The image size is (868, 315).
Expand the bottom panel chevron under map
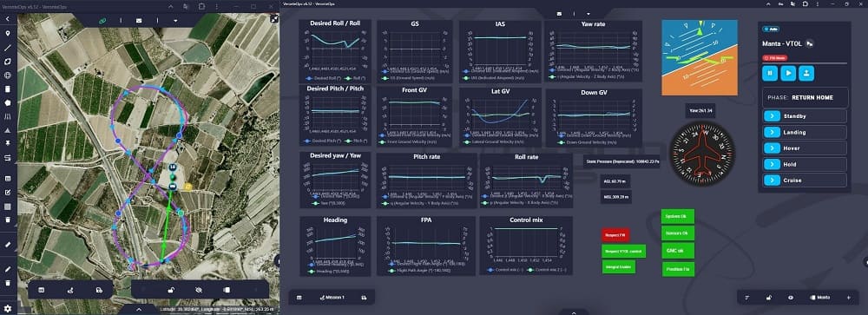(138, 310)
